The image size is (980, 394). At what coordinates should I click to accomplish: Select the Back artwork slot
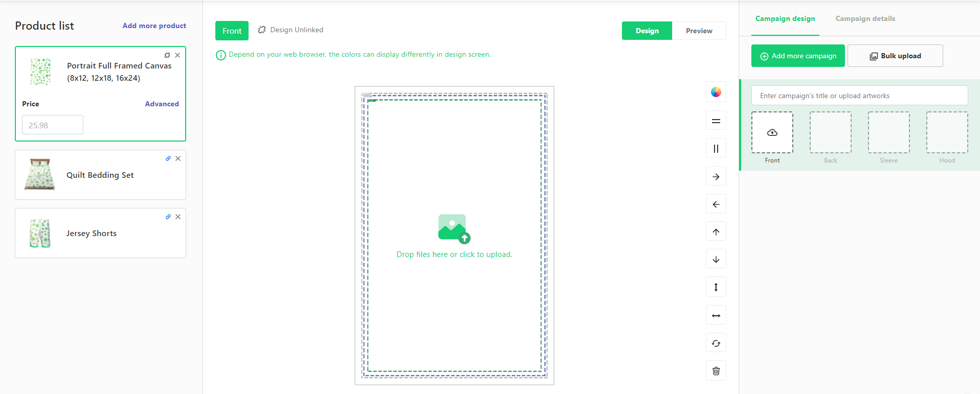coord(831,132)
